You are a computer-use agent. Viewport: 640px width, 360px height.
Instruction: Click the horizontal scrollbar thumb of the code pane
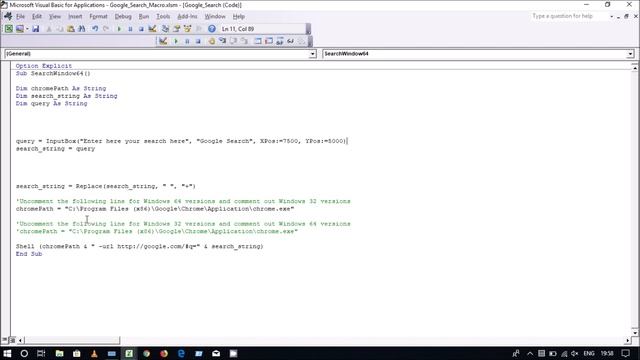tap(72, 340)
